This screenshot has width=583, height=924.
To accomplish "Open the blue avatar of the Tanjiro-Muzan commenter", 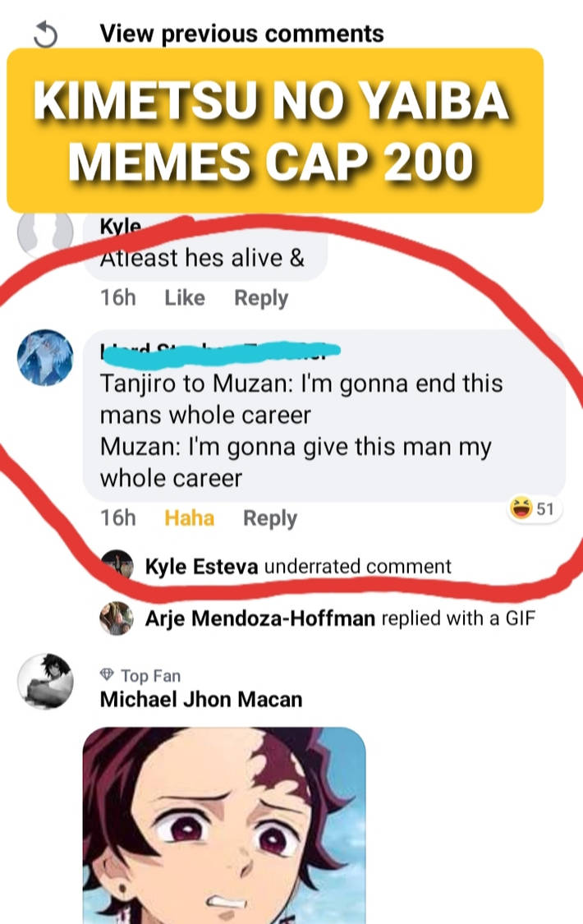I will (x=45, y=356).
